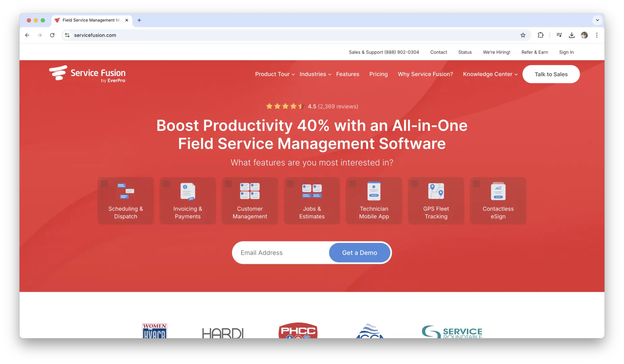
Task: Click the 4.5 (2,369 reviews) text
Action: (333, 107)
